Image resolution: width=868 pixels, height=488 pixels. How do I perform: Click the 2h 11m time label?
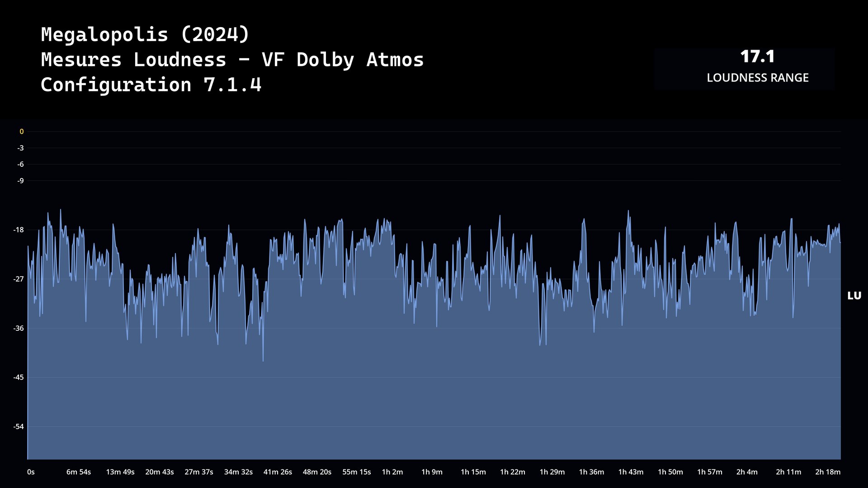pos(788,472)
